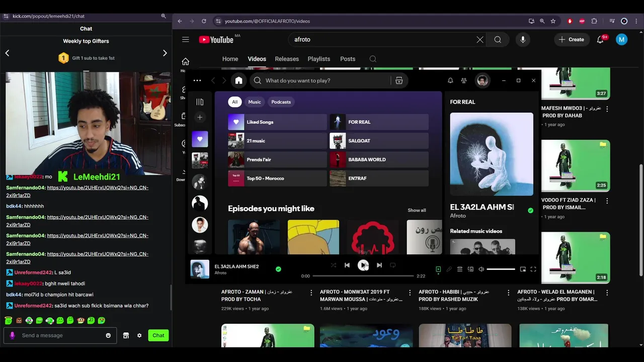644x362 pixels.
Task: Open Connect to a device in Spotify
Action: pyautogui.click(x=470, y=269)
